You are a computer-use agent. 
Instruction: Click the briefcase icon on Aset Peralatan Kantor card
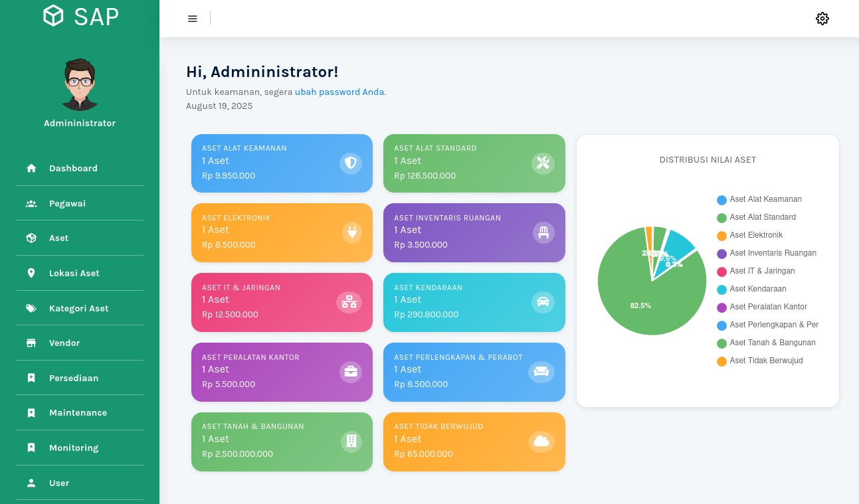pyautogui.click(x=351, y=372)
